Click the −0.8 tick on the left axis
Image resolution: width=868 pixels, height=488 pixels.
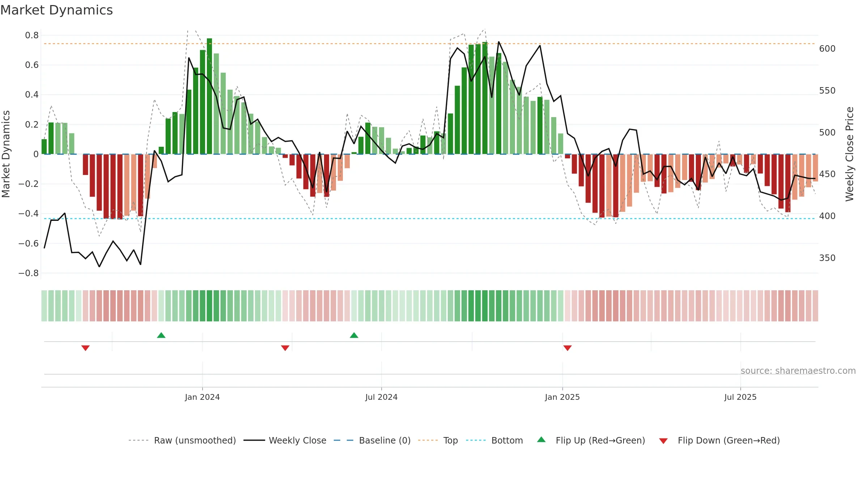click(29, 273)
